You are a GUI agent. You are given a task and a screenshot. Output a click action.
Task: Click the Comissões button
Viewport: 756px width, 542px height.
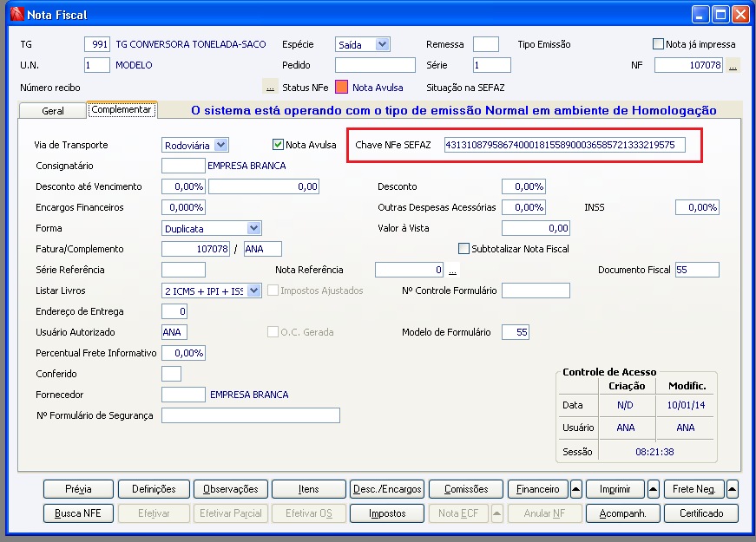[x=466, y=489]
